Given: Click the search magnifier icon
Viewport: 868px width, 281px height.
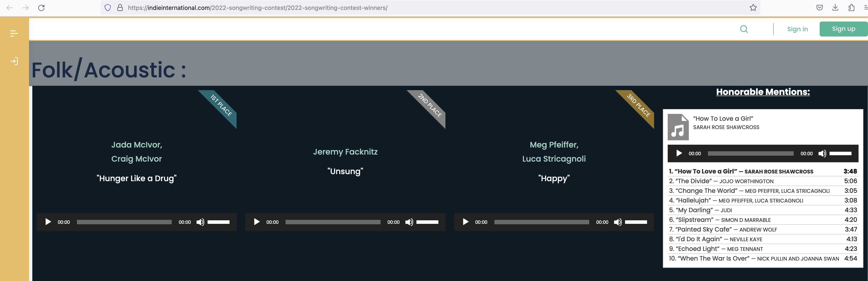Looking at the screenshot, I should pyautogui.click(x=744, y=29).
